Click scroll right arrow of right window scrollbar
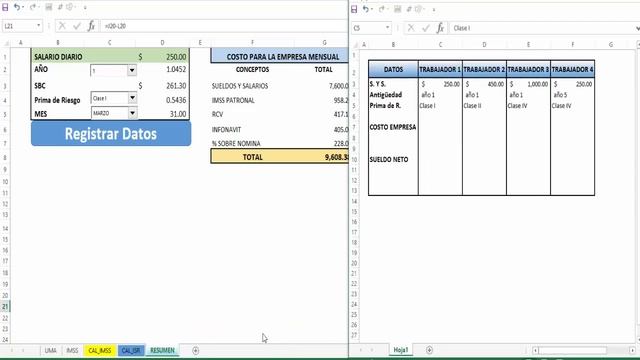 point(632,351)
